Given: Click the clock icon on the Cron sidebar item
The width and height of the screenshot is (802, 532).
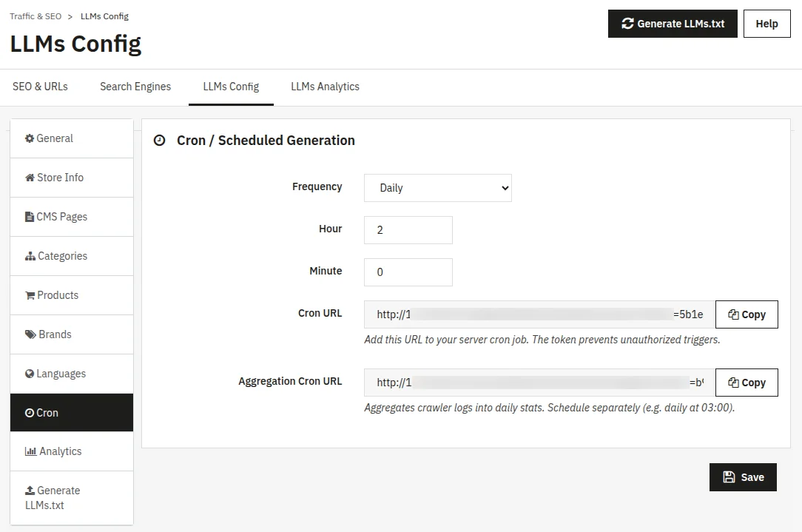Looking at the screenshot, I should coord(30,413).
